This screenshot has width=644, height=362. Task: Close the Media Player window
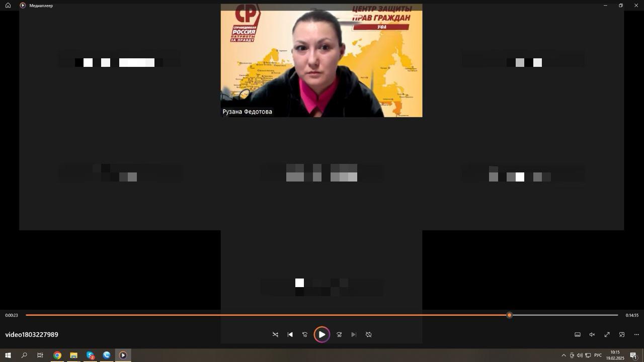pos(636,6)
